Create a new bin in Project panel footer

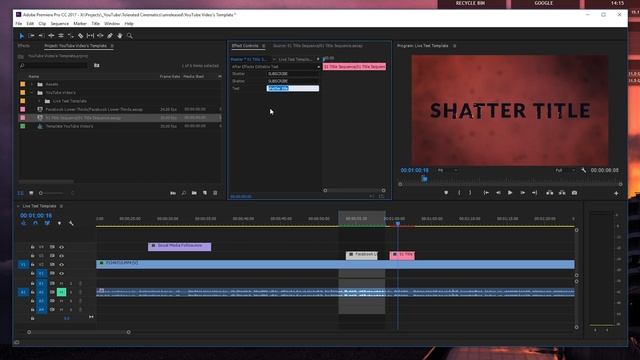[x=194, y=193]
